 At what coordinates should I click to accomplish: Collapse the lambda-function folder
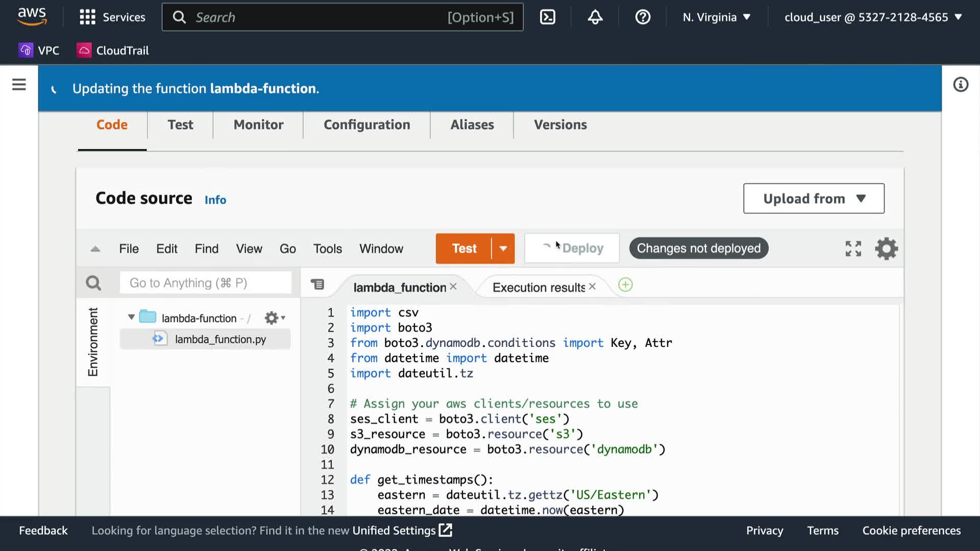click(x=131, y=317)
